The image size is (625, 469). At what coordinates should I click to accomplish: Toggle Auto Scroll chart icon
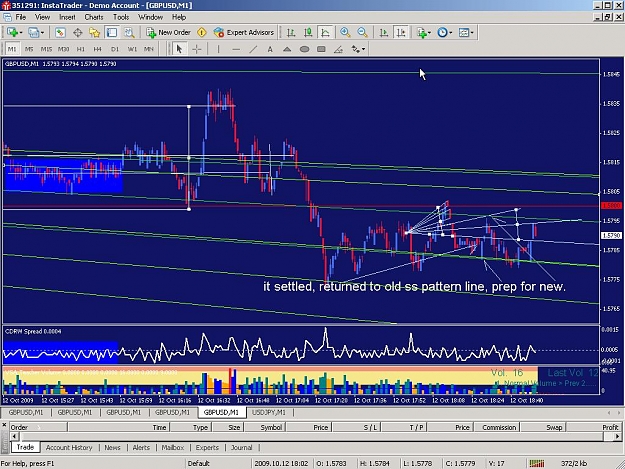383,33
